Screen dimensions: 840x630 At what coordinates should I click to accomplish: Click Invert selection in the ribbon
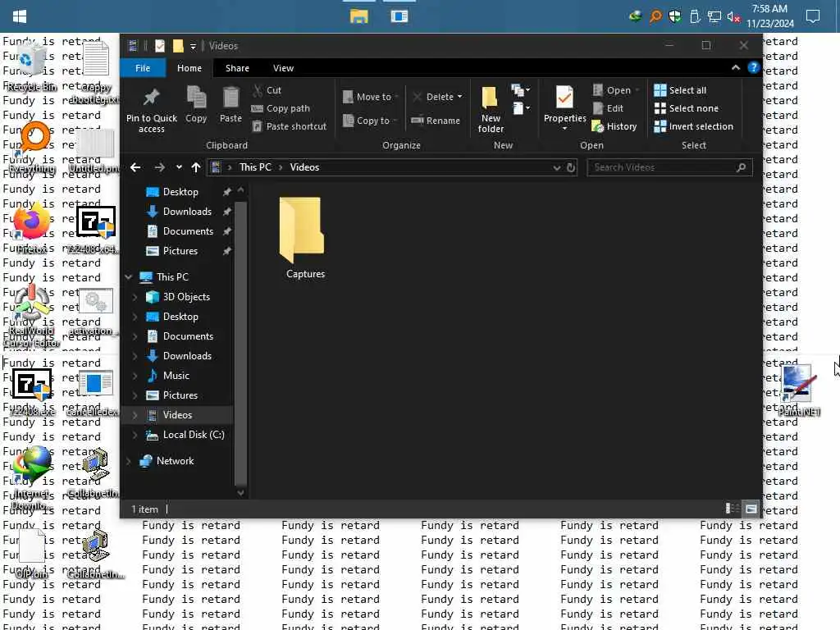[x=694, y=126]
